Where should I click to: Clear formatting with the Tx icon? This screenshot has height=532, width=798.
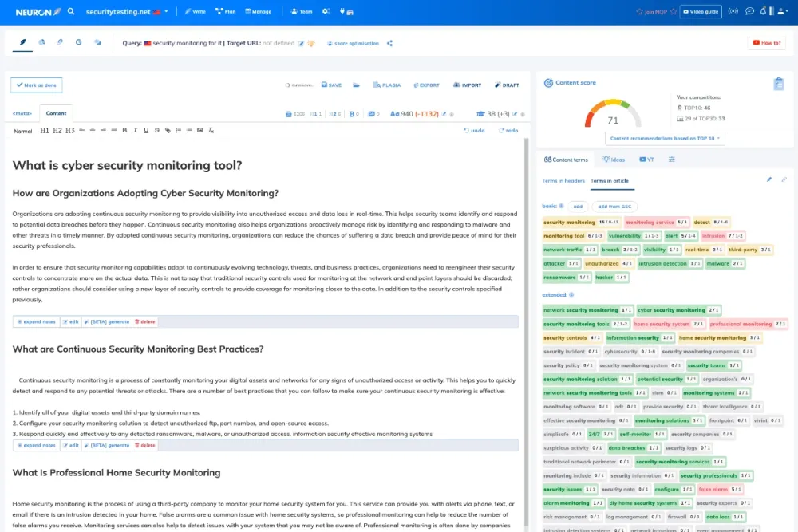coord(211,130)
